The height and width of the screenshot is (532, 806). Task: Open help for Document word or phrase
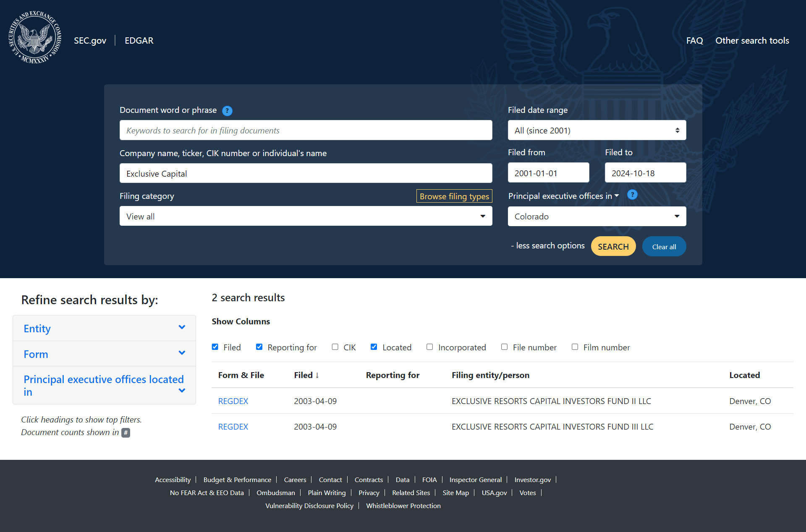pos(227,111)
